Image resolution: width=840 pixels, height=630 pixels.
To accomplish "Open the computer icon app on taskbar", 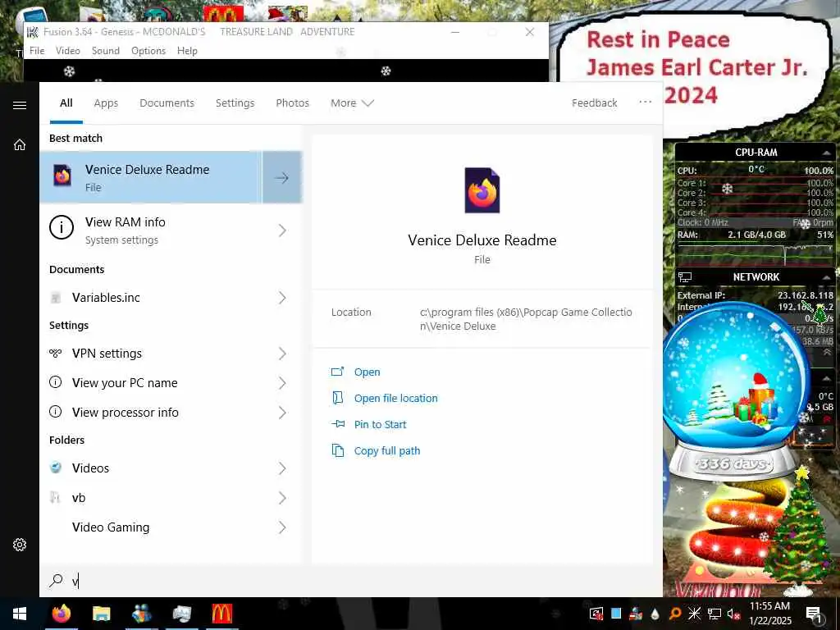I will (181, 614).
